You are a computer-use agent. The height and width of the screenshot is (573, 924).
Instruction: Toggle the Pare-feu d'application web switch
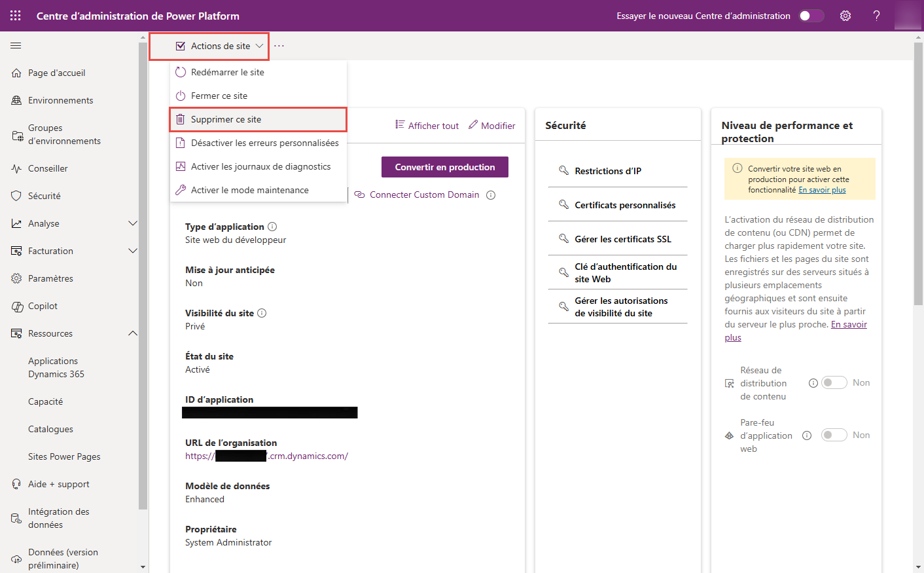[834, 435]
